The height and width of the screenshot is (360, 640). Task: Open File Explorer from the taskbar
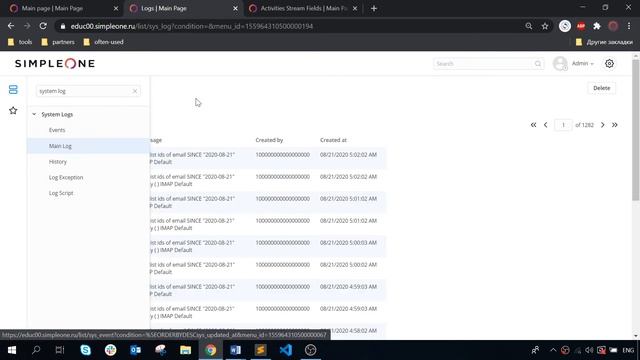(x=186, y=350)
